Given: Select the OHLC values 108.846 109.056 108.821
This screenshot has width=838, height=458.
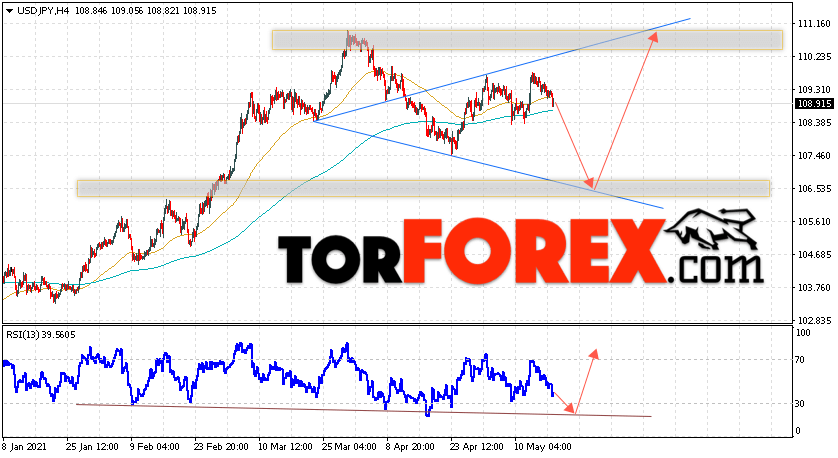Looking at the screenshot, I should (x=127, y=11).
